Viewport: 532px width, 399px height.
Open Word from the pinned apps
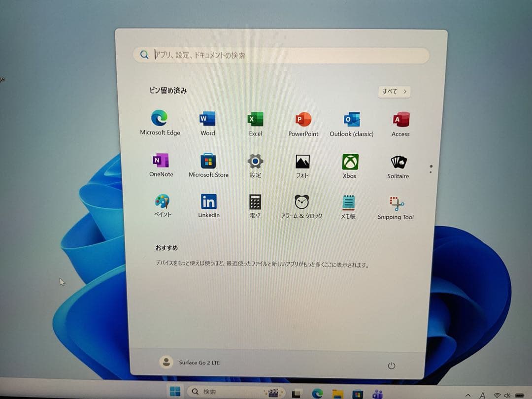point(207,118)
